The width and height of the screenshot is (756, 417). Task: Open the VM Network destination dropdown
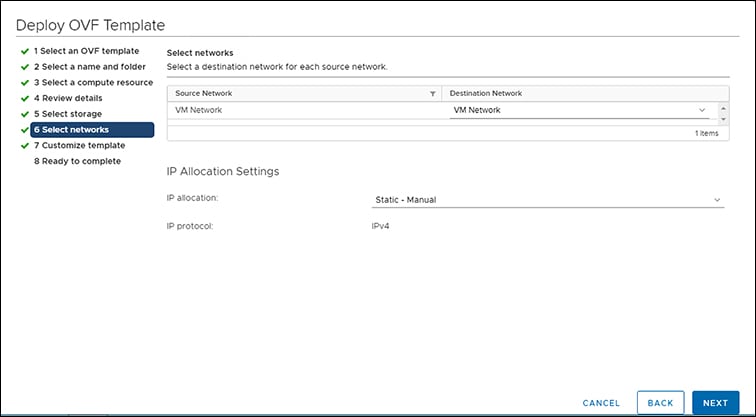pos(579,110)
